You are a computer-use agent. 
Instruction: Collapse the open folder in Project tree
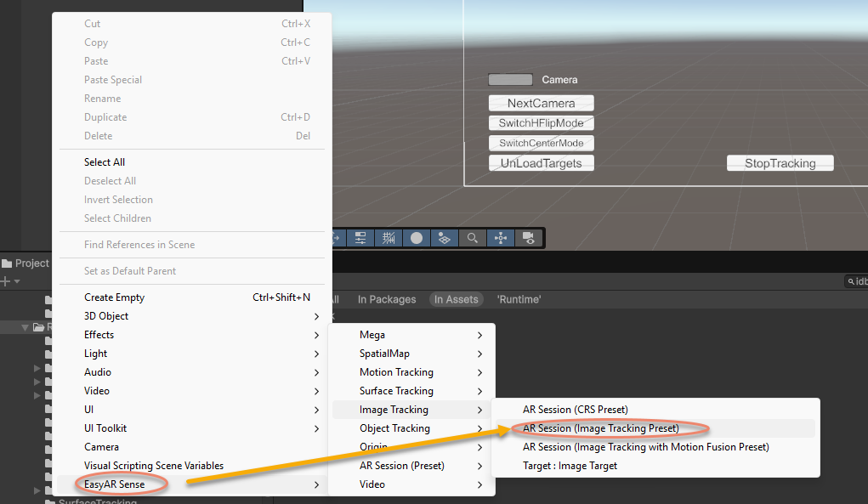(26, 327)
